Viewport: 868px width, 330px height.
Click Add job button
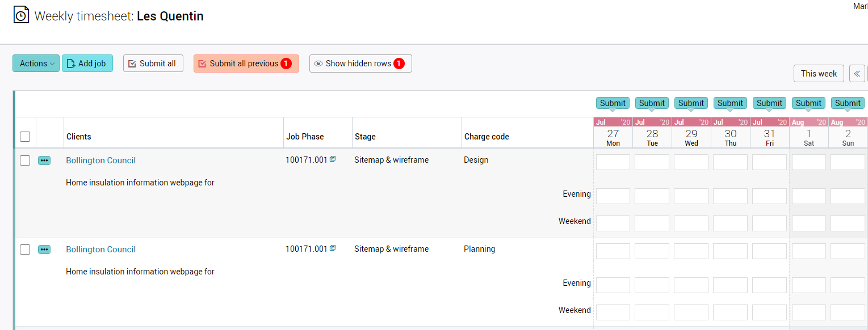(x=87, y=64)
